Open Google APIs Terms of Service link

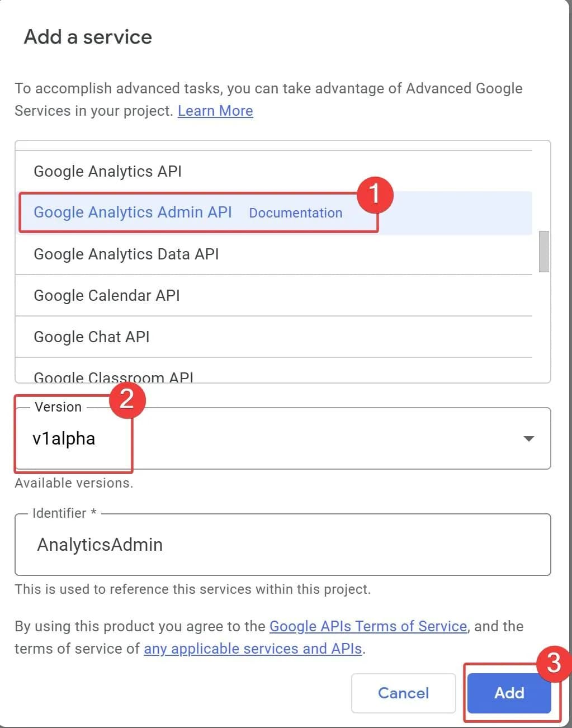click(368, 626)
